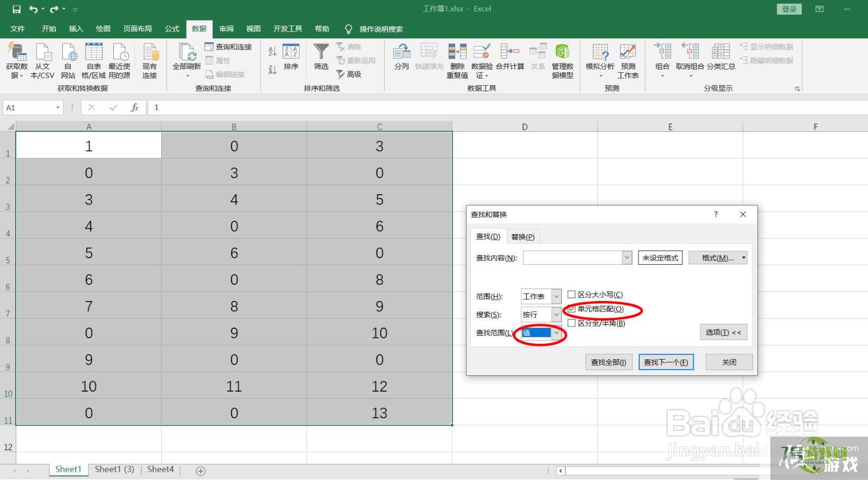
Task: Open 搜索 (Search) 按行 dropdown
Action: point(556,315)
